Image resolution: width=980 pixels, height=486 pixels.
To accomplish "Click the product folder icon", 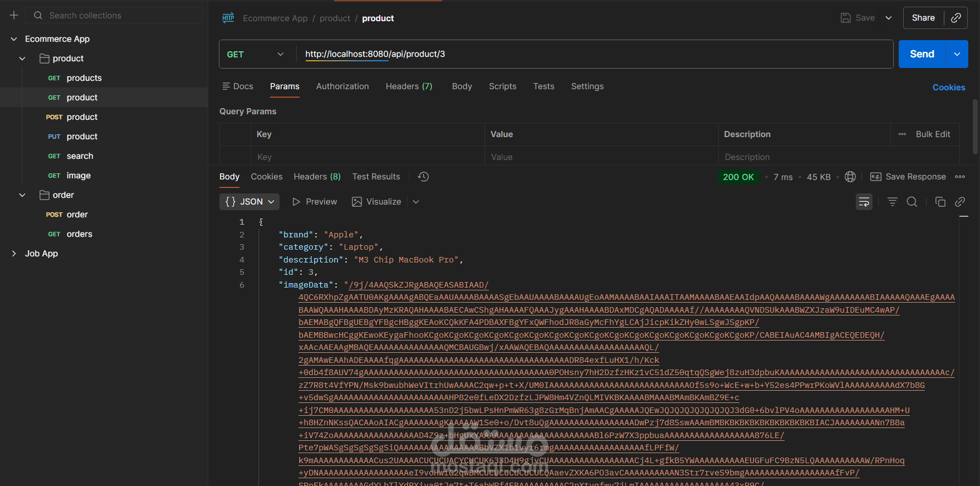I will pos(45,59).
